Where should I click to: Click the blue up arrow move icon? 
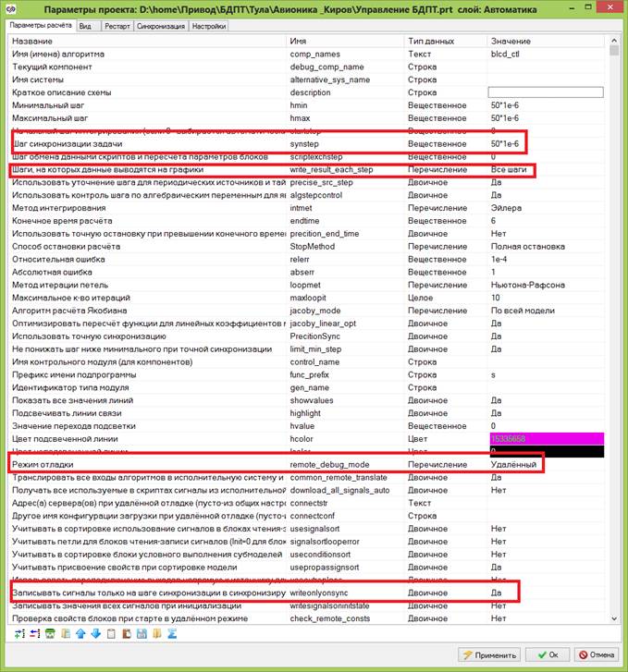(80, 633)
